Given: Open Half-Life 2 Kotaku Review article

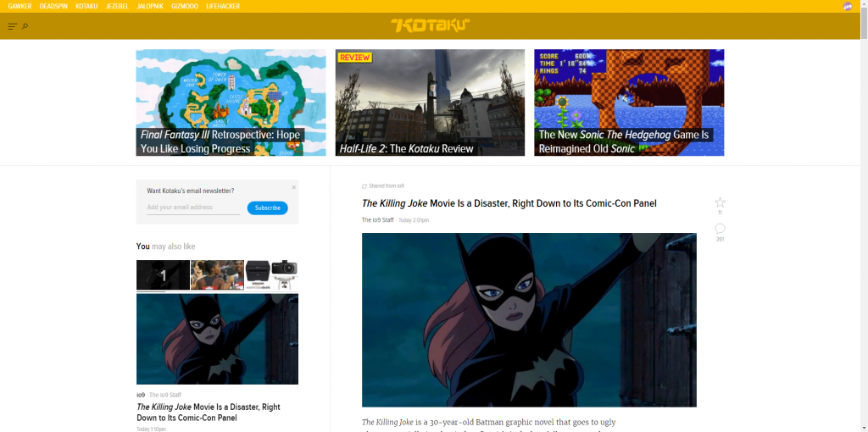Looking at the screenshot, I should point(430,102).
